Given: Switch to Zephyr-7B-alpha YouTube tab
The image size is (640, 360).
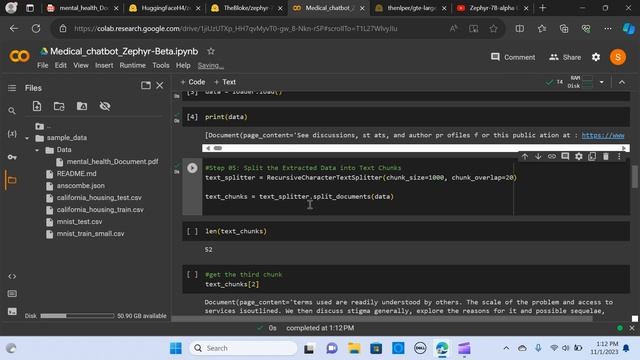Looking at the screenshot, I should (492, 8).
